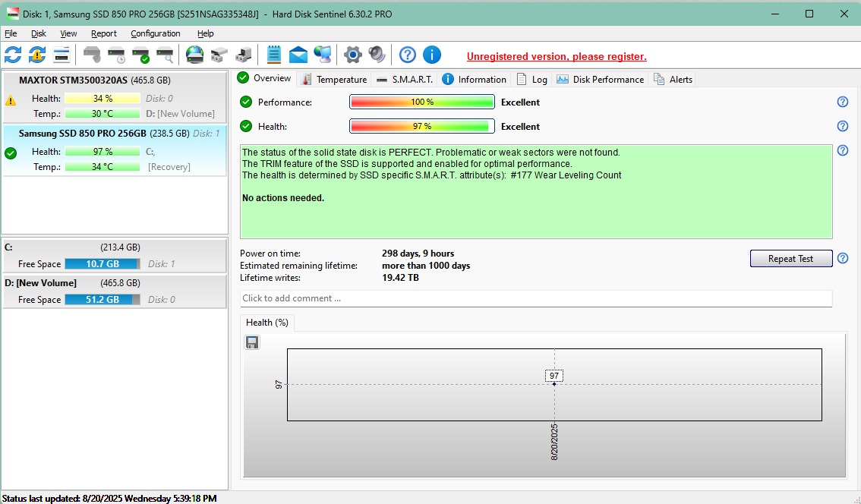Viewport: 861px width, 504px height.
Task: Open the Configuration menu
Action: (x=156, y=33)
